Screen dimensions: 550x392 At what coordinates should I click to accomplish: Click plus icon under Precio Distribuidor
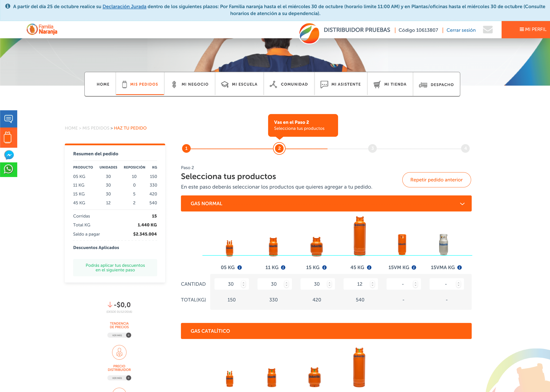click(x=129, y=378)
